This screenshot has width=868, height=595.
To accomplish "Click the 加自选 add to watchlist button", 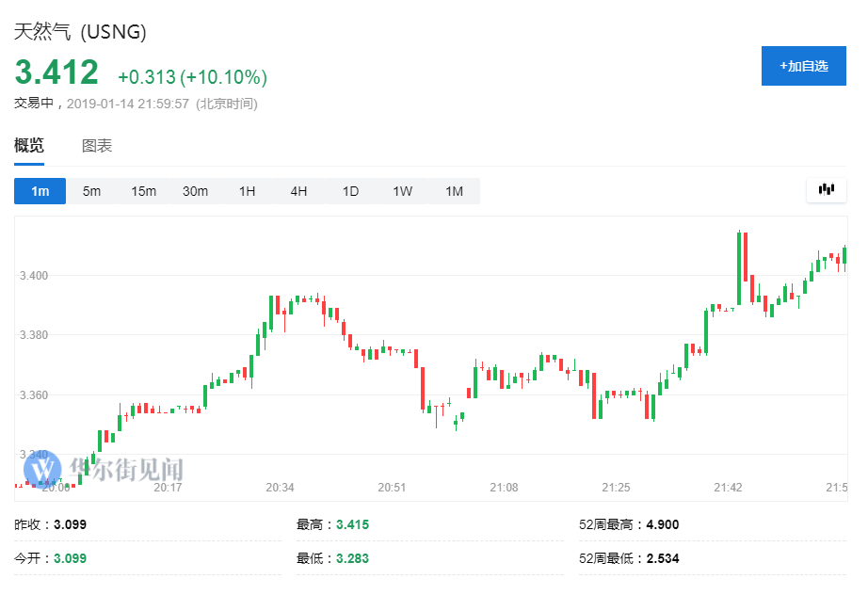I will 803,66.
